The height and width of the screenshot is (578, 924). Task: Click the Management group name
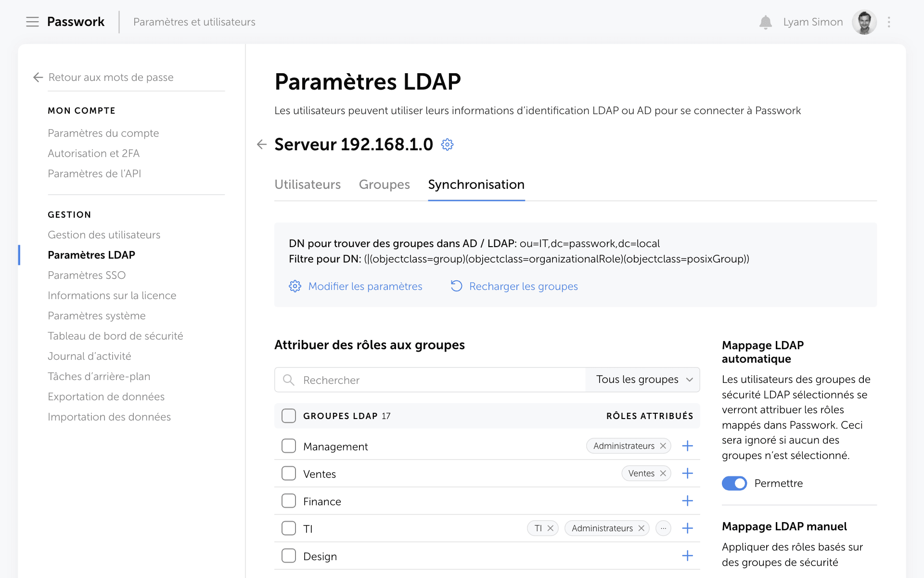(x=335, y=447)
